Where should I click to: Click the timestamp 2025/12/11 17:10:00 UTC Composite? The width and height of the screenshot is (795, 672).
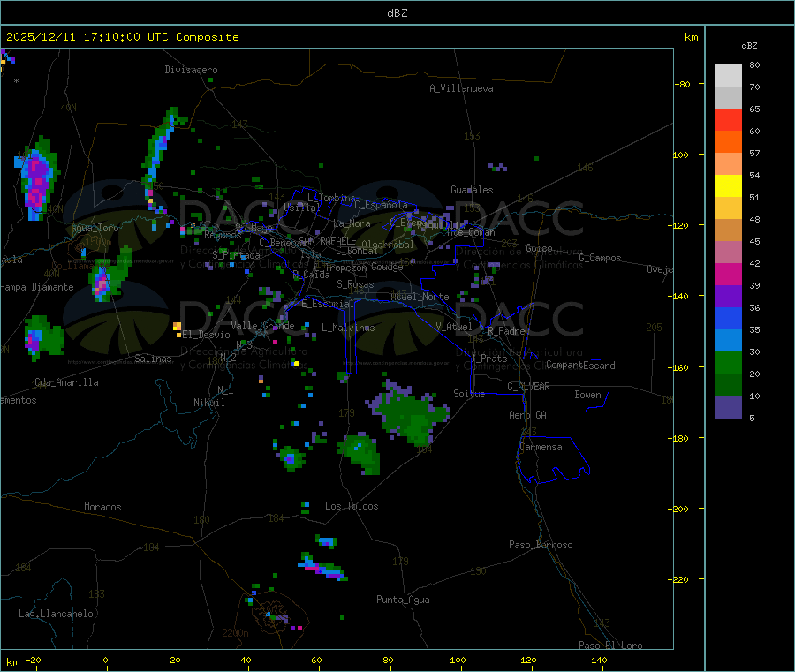[x=122, y=37]
